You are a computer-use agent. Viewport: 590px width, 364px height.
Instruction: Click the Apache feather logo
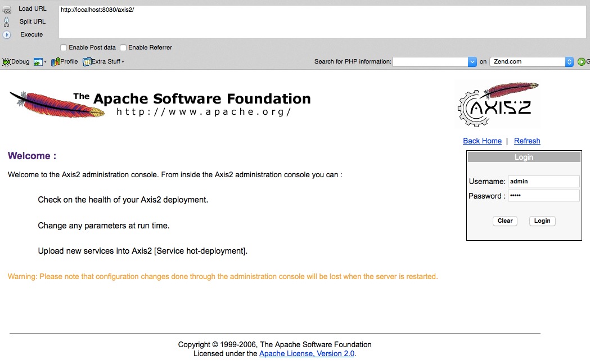click(x=57, y=104)
